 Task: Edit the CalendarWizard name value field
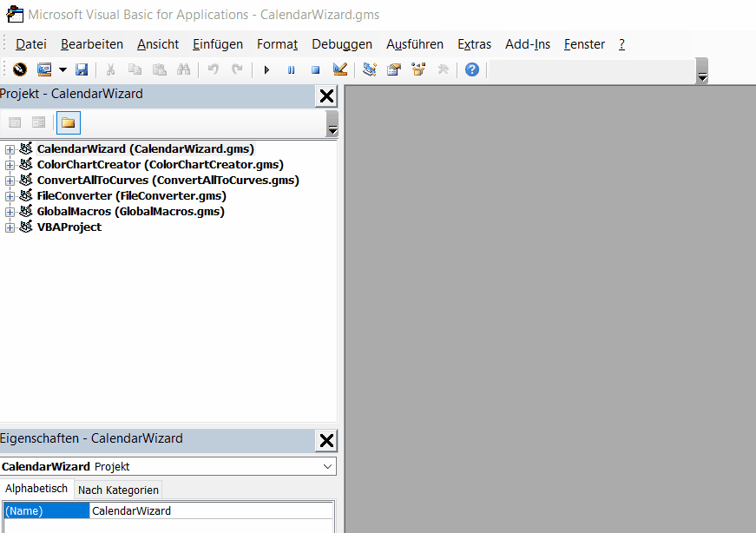[x=211, y=510]
